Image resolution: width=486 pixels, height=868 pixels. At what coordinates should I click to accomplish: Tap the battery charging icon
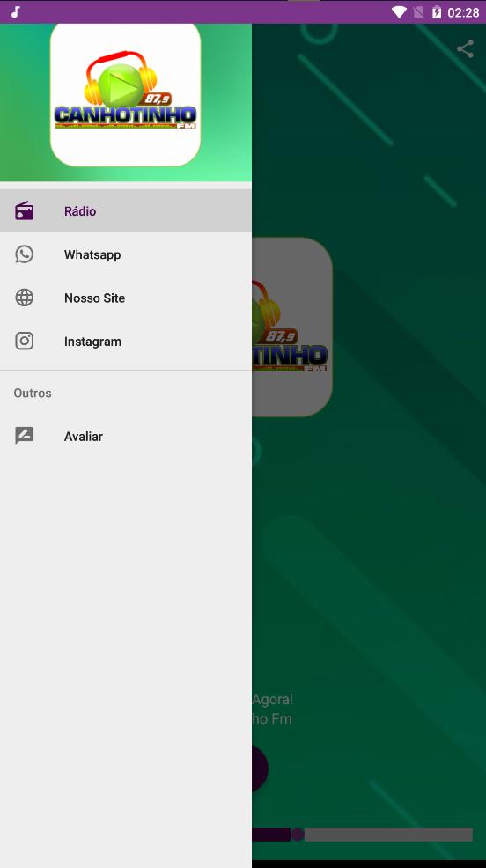[437, 12]
